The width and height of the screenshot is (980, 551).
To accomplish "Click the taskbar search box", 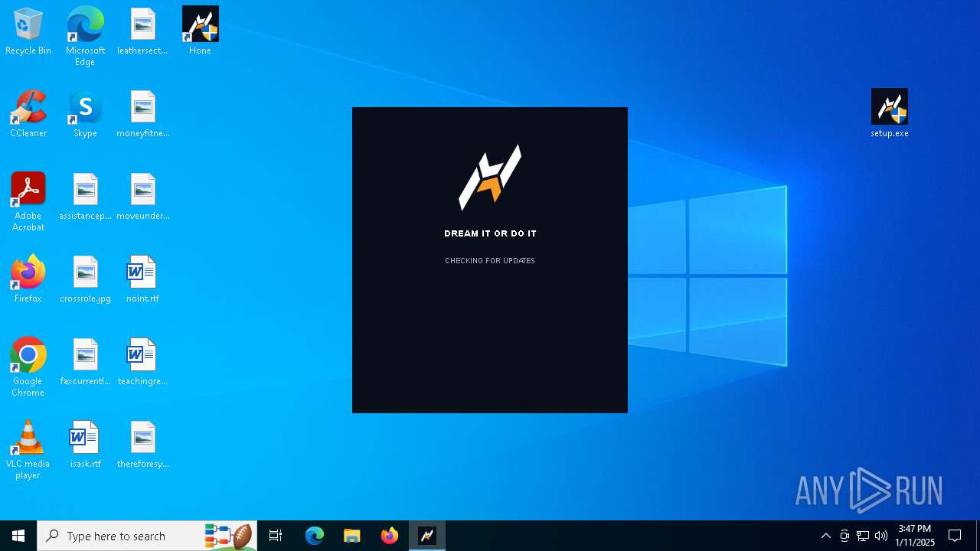I will coord(147,536).
